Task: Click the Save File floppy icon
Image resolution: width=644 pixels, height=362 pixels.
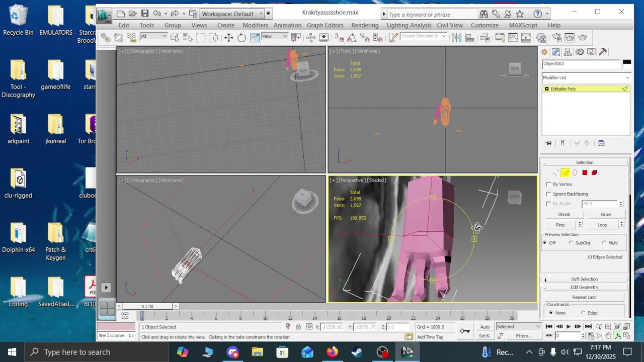Action: tap(145, 14)
